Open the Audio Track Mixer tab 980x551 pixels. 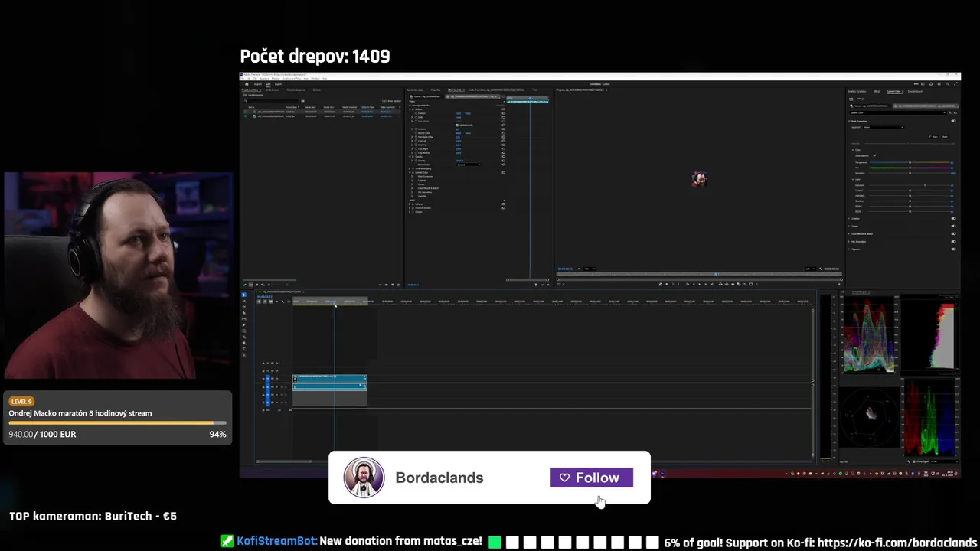pos(497,90)
